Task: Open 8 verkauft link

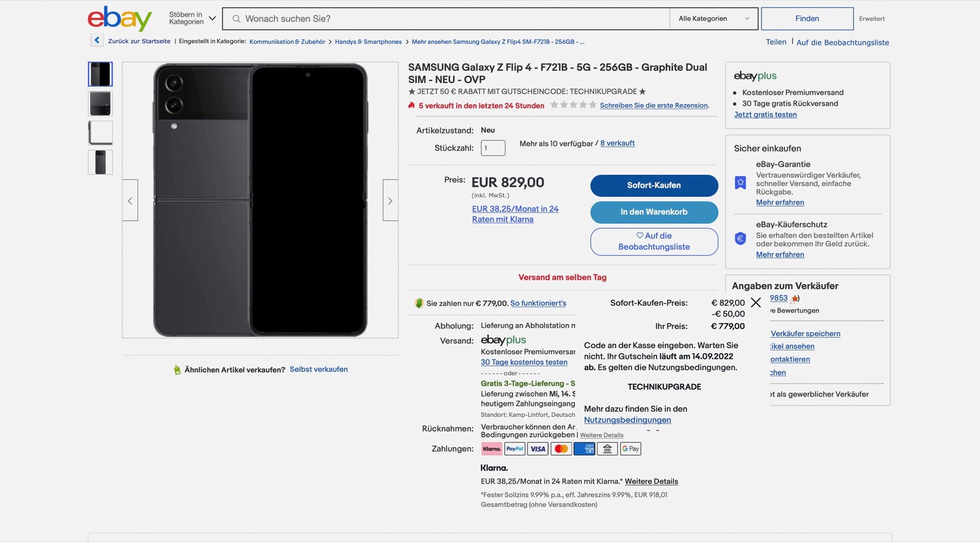Action: [x=618, y=143]
